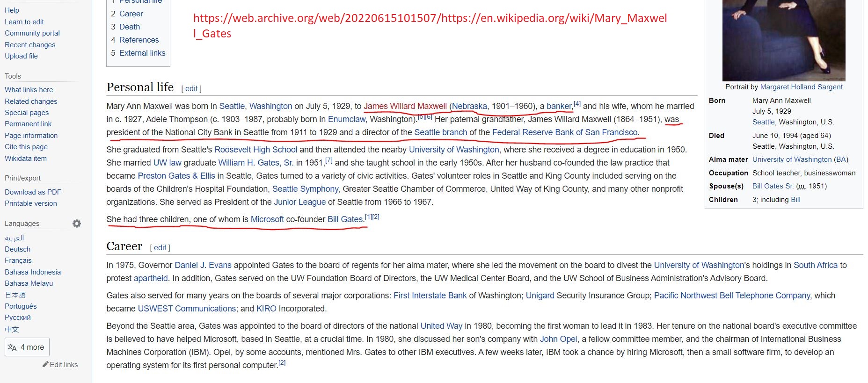868x383 pixels.
Task: Open the Enumclaw link
Action: pos(347,119)
